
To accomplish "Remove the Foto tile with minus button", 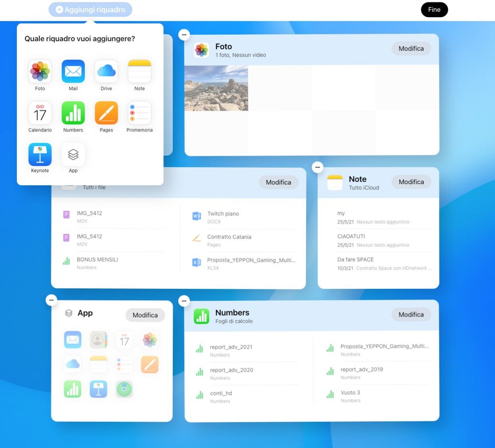I will pos(184,35).
